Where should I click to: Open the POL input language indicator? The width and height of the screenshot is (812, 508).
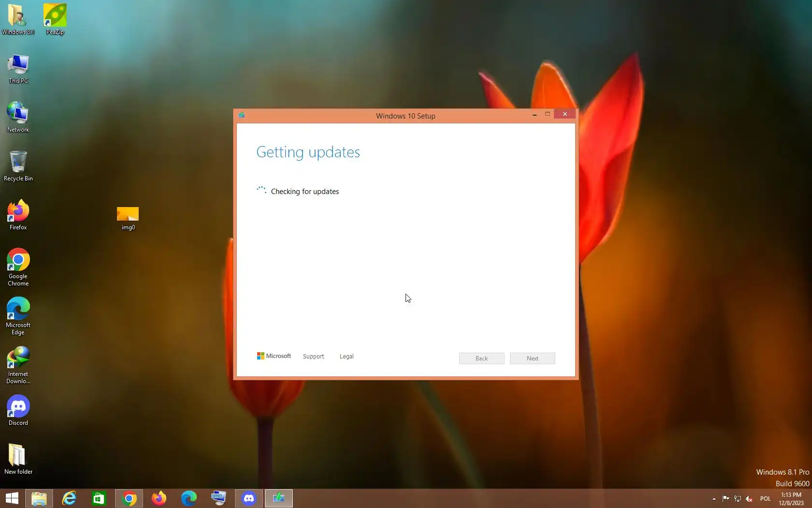[x=766, y=499]
